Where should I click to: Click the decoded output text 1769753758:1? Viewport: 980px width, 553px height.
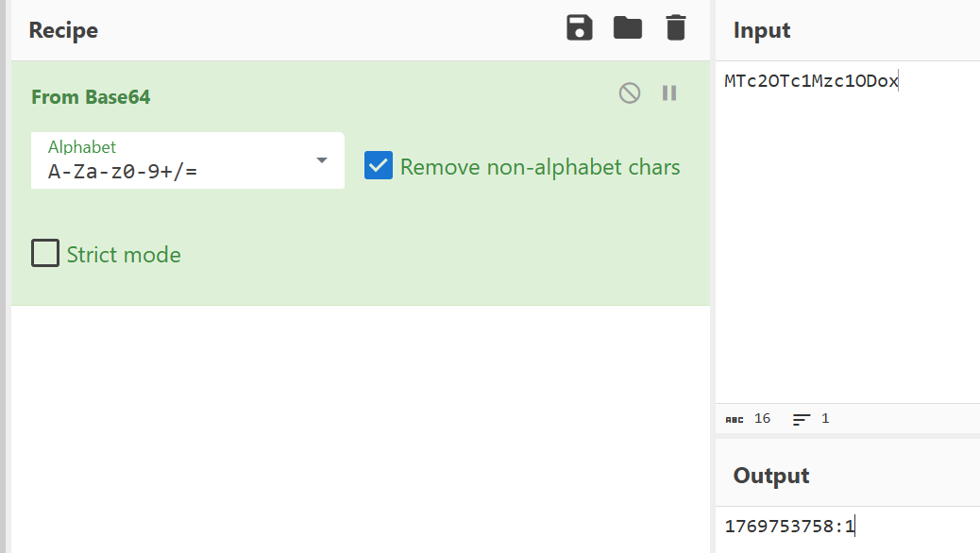(789, 527)
